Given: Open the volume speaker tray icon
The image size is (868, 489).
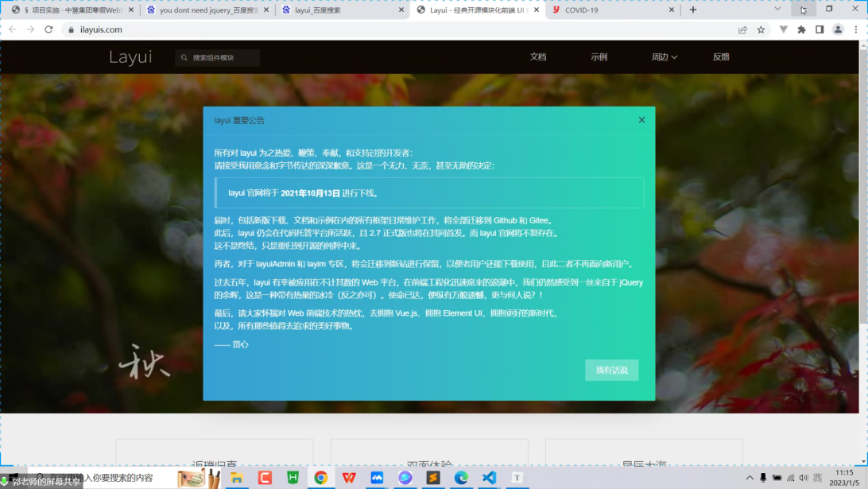Looking at the screenshot, I should (804, 478).
